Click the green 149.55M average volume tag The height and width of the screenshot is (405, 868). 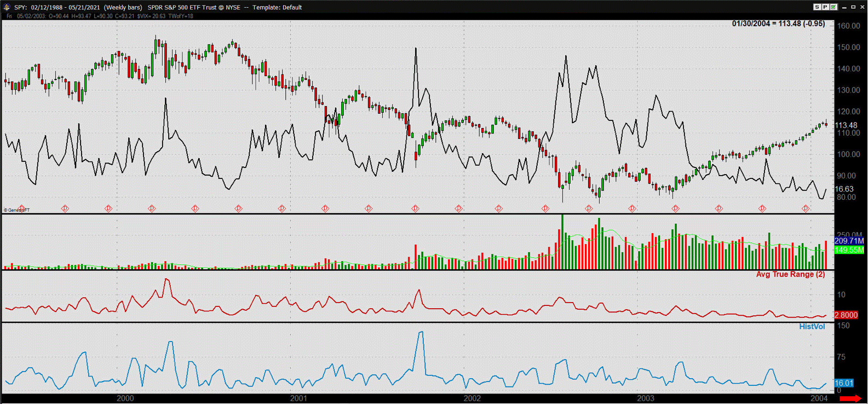point(849,250)
